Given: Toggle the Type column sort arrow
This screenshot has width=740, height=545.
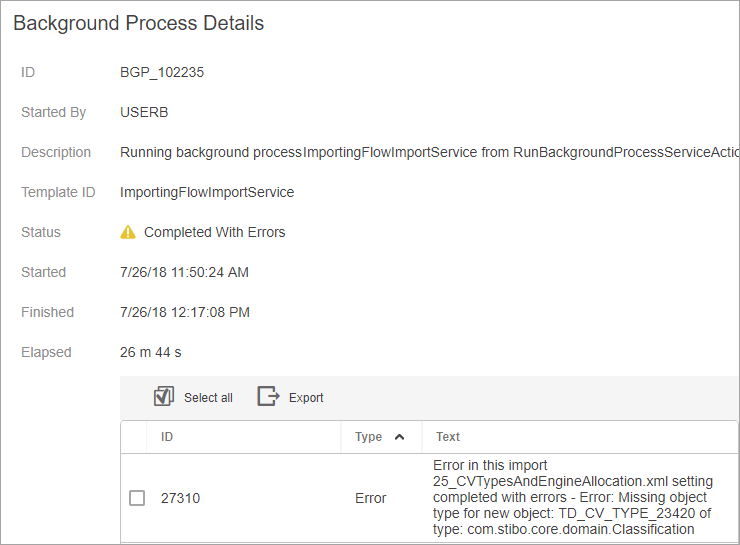Looking at the screenshot, I should tap(399, 437).
